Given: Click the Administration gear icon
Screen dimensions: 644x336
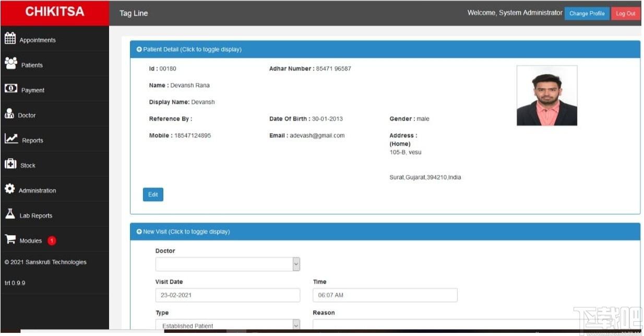Looking at the screenshot, I should pyautogui.click(x=9, y=189).
